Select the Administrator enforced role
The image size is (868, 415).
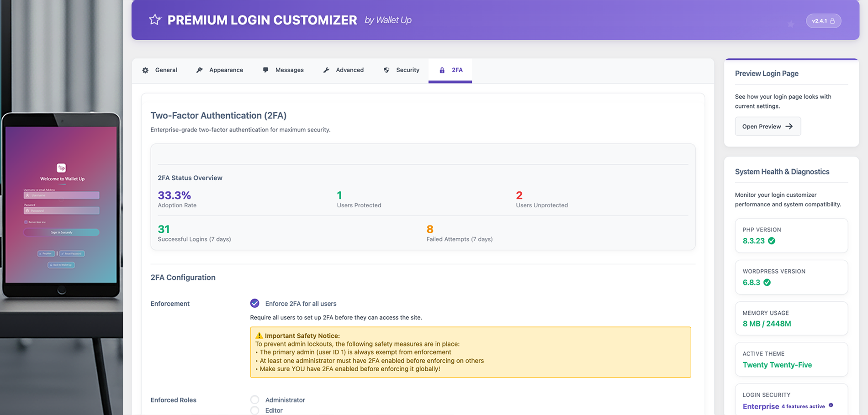(x=254, y=399)
